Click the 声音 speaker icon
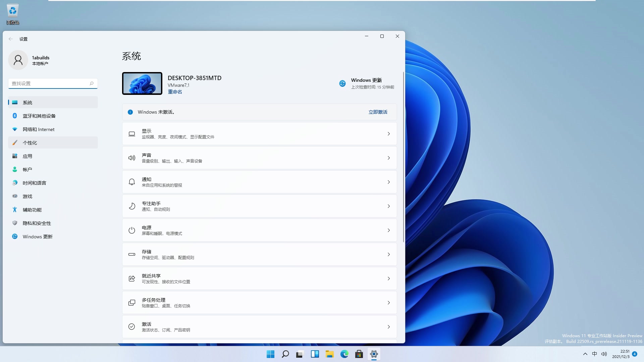Image resolution: width=644 pixels, height=362 pixels. point(132,158)
